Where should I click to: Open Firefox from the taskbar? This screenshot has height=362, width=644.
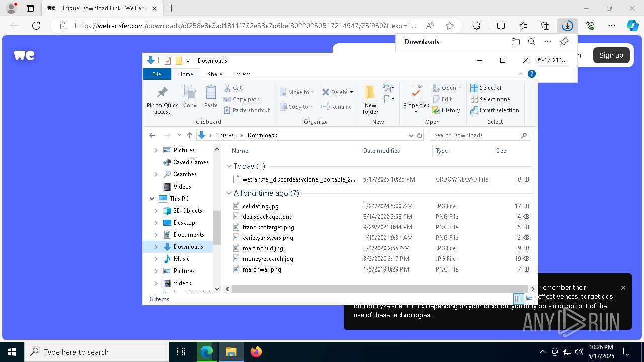tap(256, 352)
